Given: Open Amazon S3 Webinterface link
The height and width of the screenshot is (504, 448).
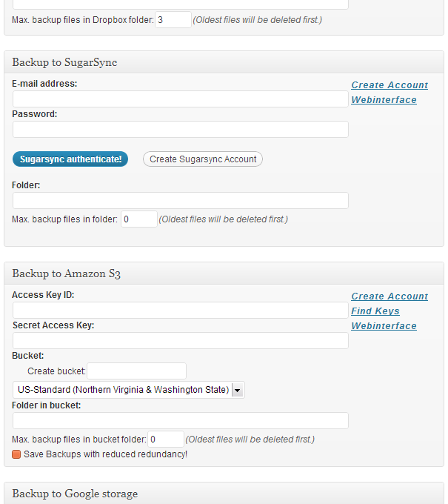Looking at the screenshot, I should coord(384,326).
